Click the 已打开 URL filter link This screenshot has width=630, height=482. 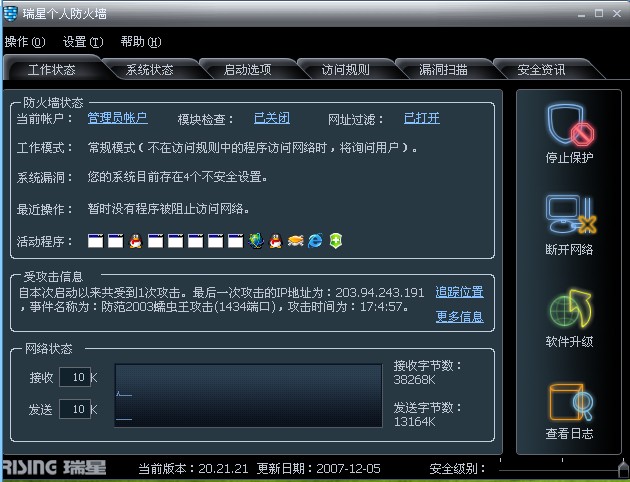[422, 118]
